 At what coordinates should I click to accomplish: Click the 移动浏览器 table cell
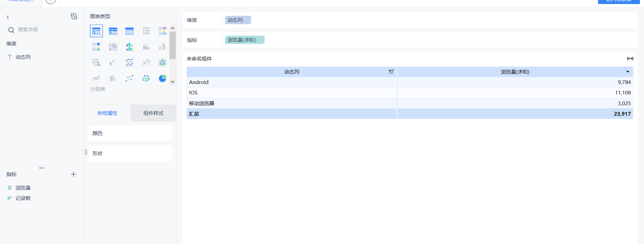tap(291, 104)
